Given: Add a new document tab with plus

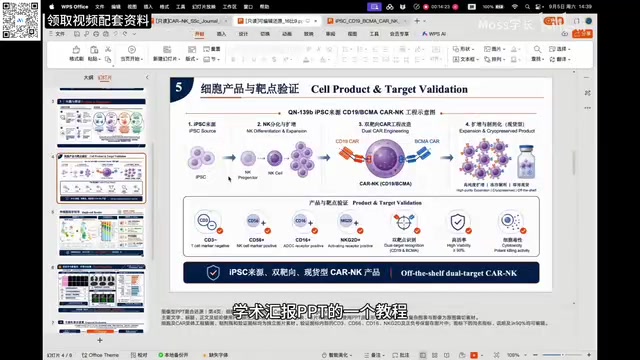Looking at the screenshot, I should click(417, 21).
